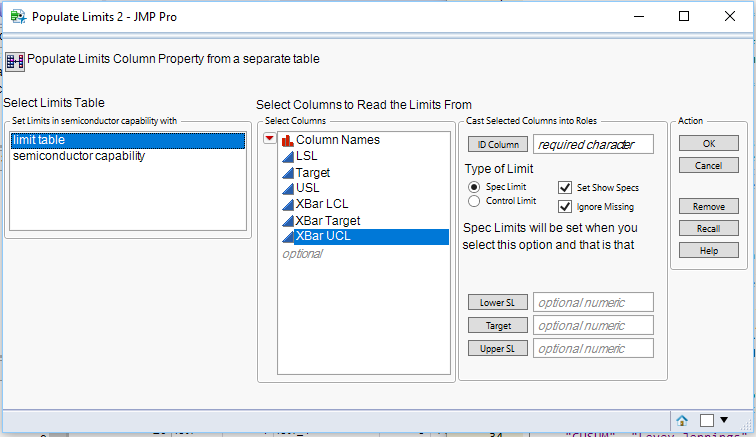Select the 'XBar Target' column entry
756x437 pixels.
click(x=327, y=221)
